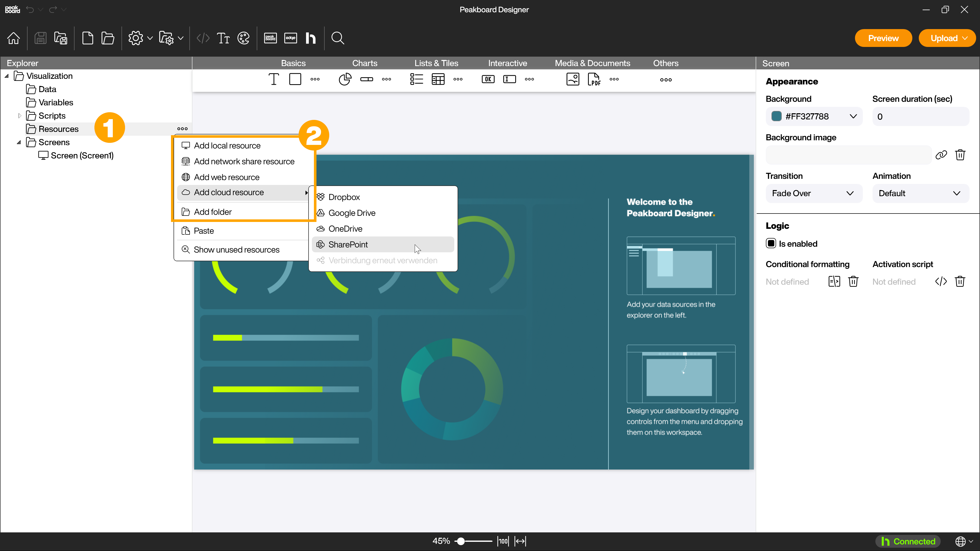This screenshot has height=551, width=980.
Task: Click the background color swatch
Action: (x=776, y=116)
